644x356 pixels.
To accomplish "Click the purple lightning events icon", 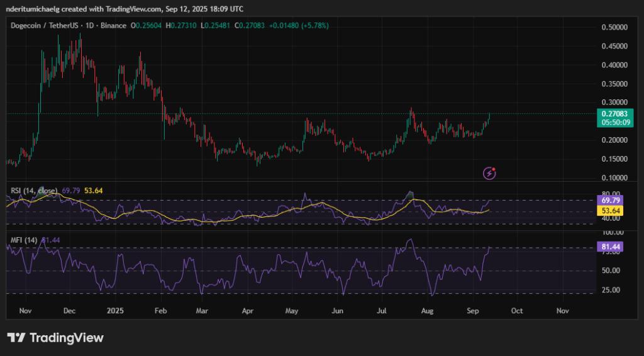I will click(x=490, y=172).
